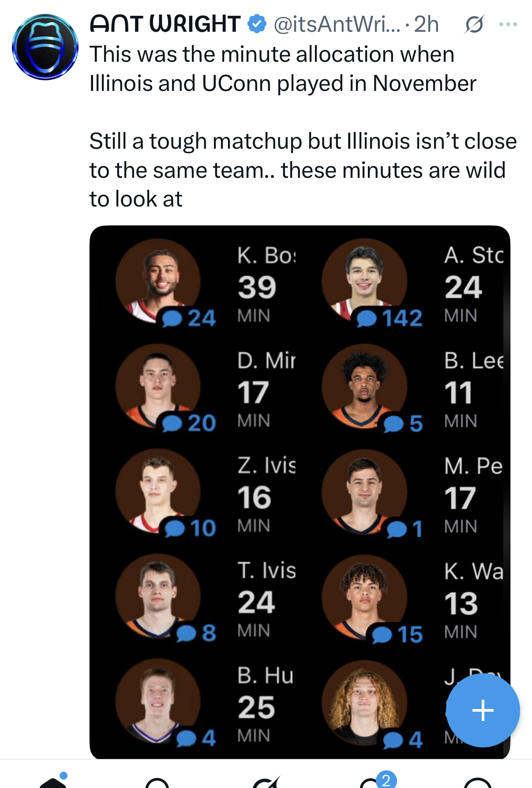
Task: Tap the Grok slashed-circle icon
Action: [474, 24]
